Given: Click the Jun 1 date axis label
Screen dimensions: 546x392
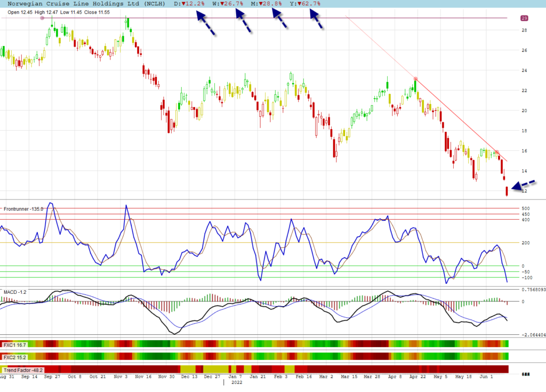Looking at the screenshot, I should pyautogui.click(x=486, y=377).
